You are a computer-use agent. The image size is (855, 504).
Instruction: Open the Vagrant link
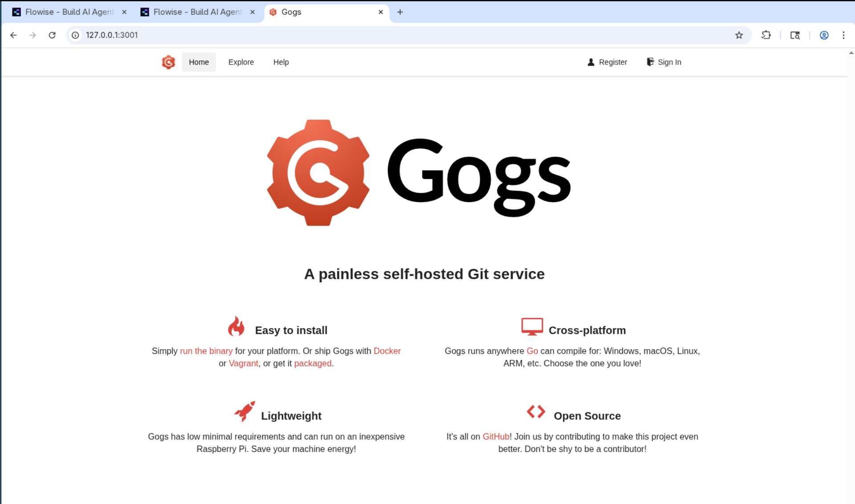243,364
